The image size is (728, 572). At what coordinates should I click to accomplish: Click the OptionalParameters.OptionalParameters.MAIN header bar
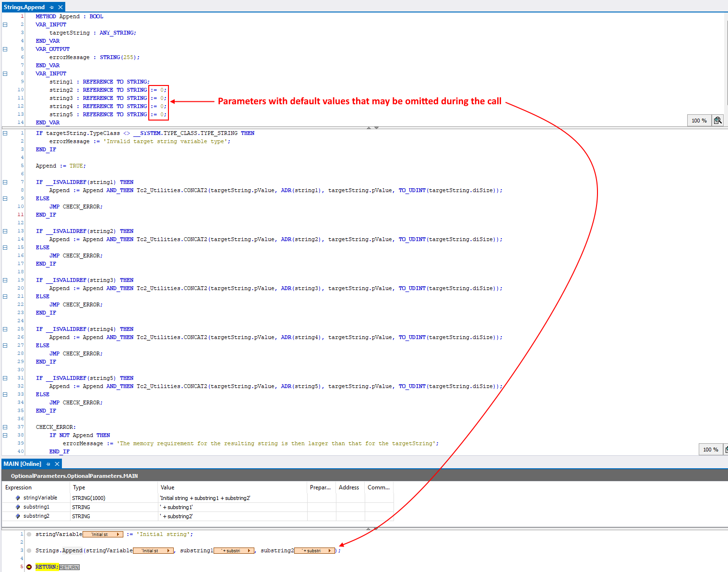(x=365, y=476)
